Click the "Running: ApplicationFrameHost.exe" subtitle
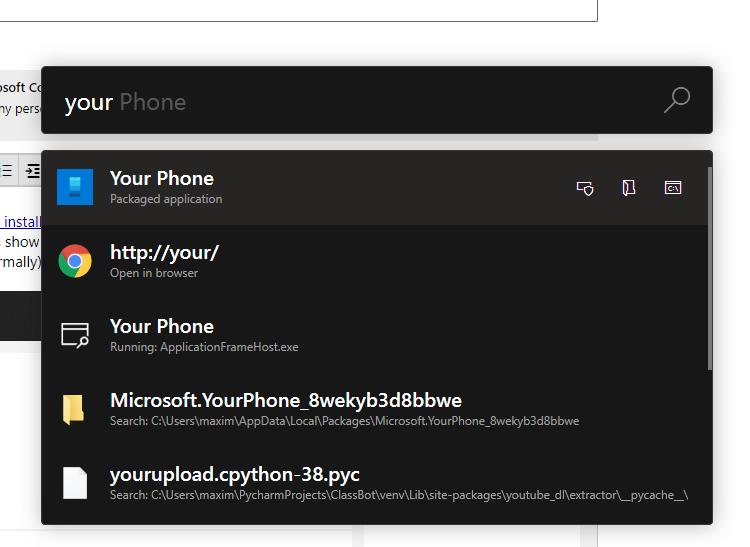This screenshot has height=547, width=750. 204,347
